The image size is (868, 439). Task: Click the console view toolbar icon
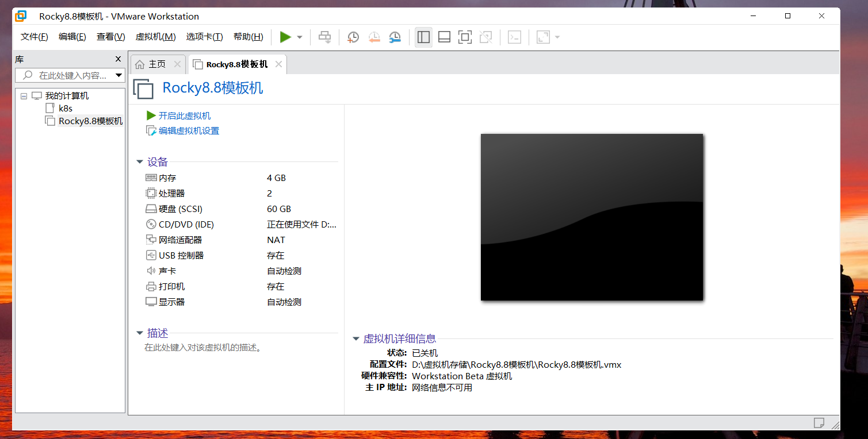(x=514, y=37)
